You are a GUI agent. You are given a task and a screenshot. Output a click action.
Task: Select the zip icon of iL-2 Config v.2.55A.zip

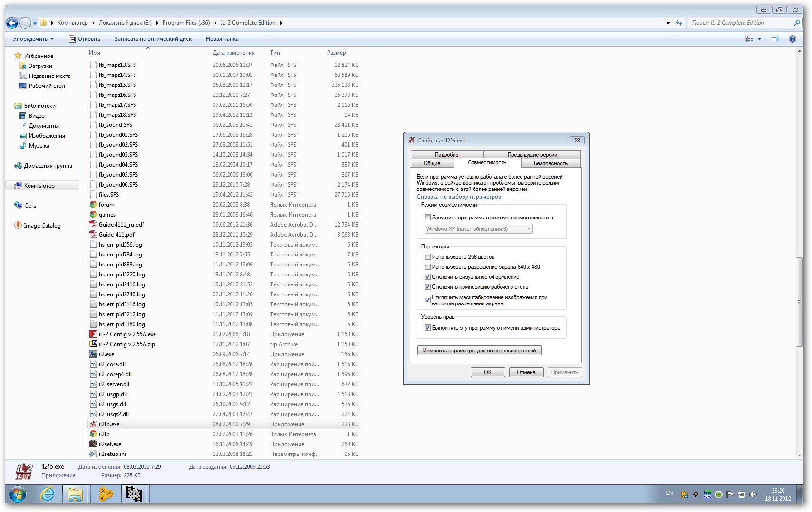click(93, 344)
